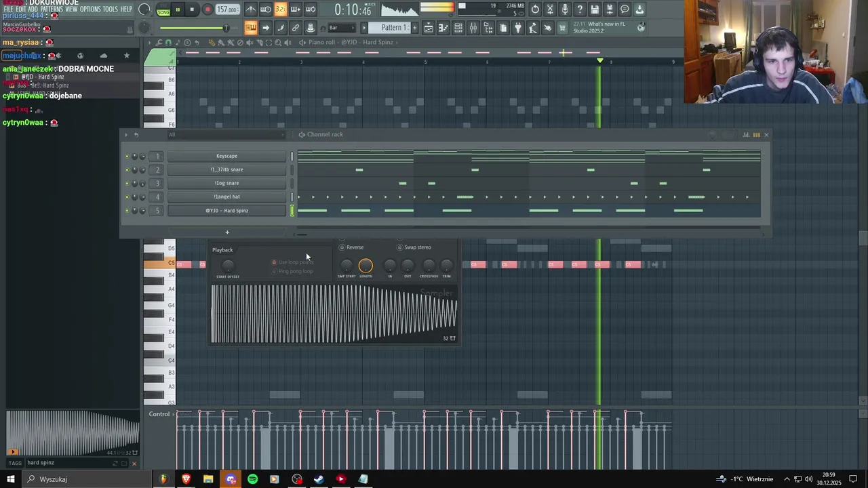Toggle the loop recording icon

(310, 9)
